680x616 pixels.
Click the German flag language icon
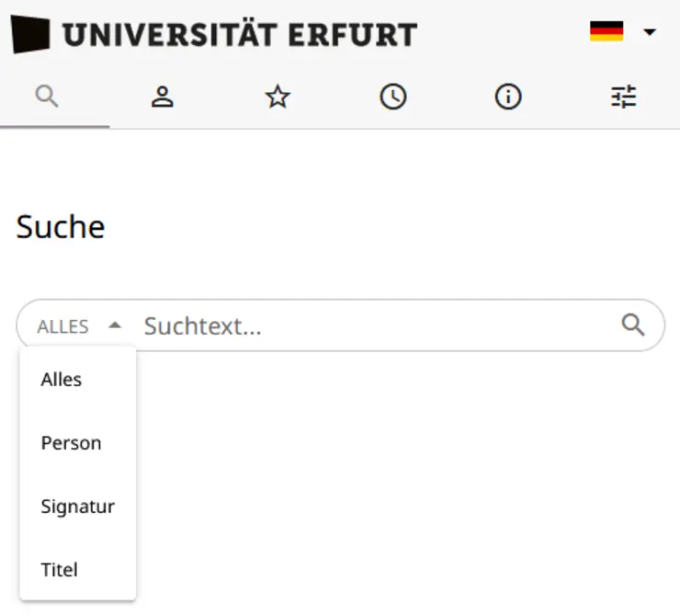point(606,32)
